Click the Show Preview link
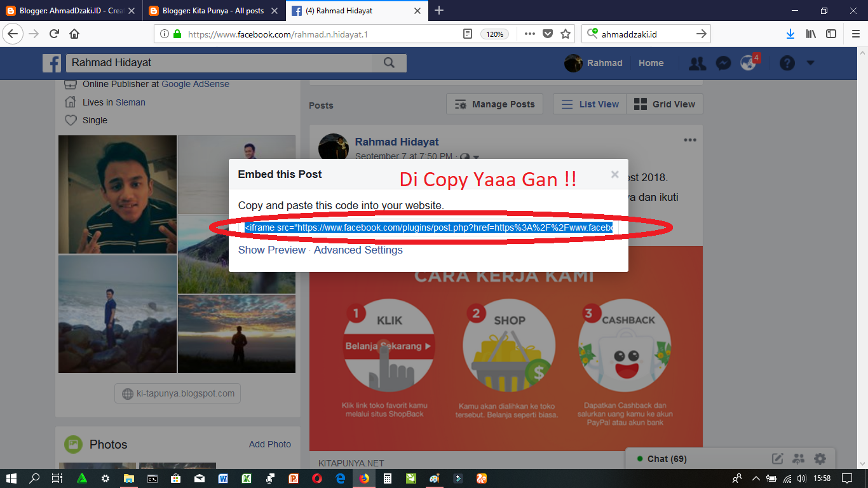The height and width of the screenshot is (488, 868). click(272, 250)
